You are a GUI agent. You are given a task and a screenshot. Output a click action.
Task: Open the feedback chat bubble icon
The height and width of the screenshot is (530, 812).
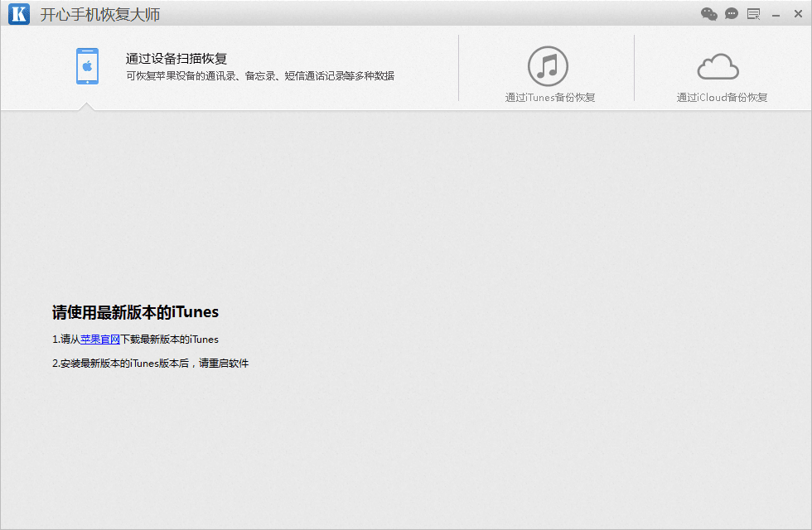pos(731,13)
